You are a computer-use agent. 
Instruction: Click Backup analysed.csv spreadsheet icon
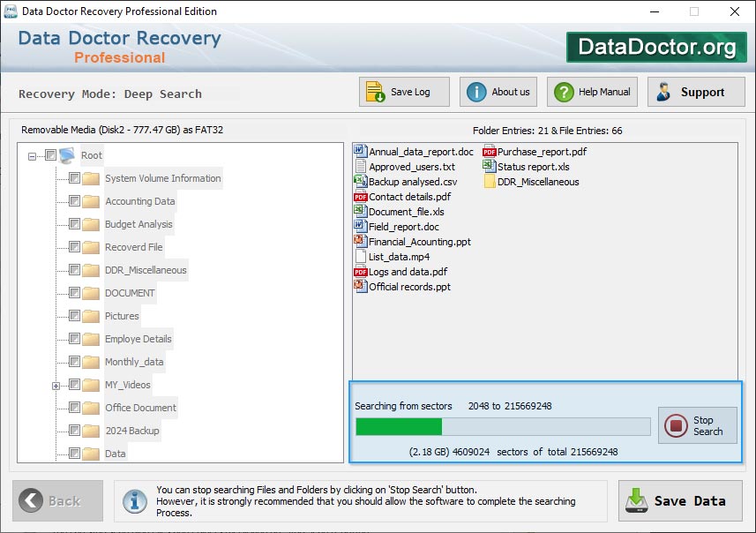coord(361,182)
